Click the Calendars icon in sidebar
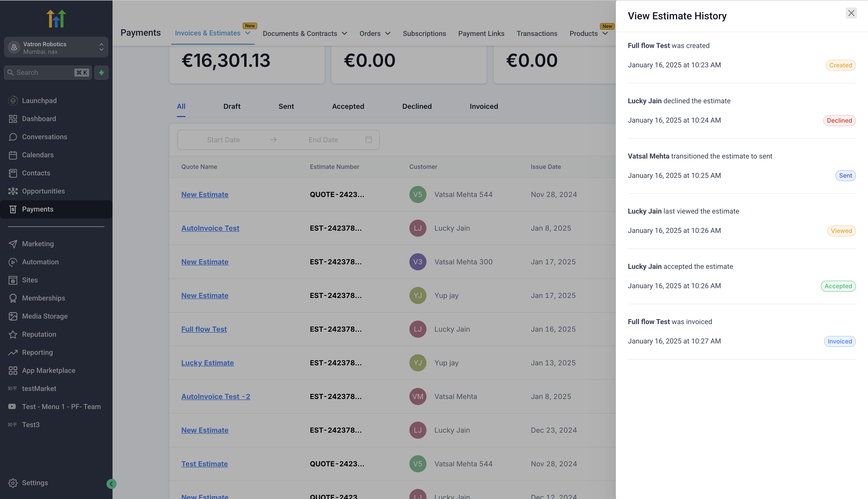The image size is (868, 499). coord(13,155)
